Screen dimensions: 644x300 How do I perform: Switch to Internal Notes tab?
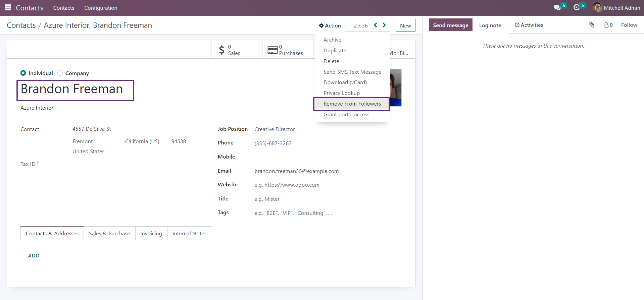[190, 233]
